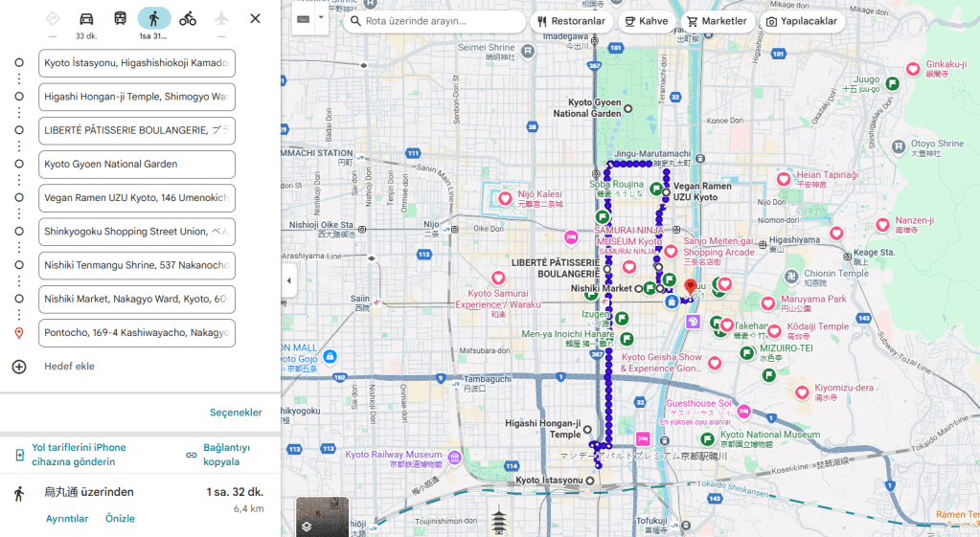Collapse the side panel arrow
Image resolution: width=980 pixels, height=537 pixels.
point(288,280)
